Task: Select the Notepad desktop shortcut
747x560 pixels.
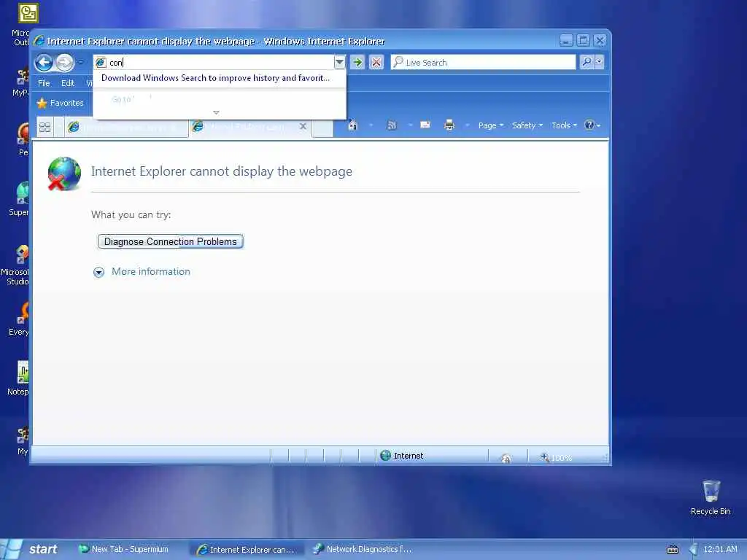Action: pos(20,378)
